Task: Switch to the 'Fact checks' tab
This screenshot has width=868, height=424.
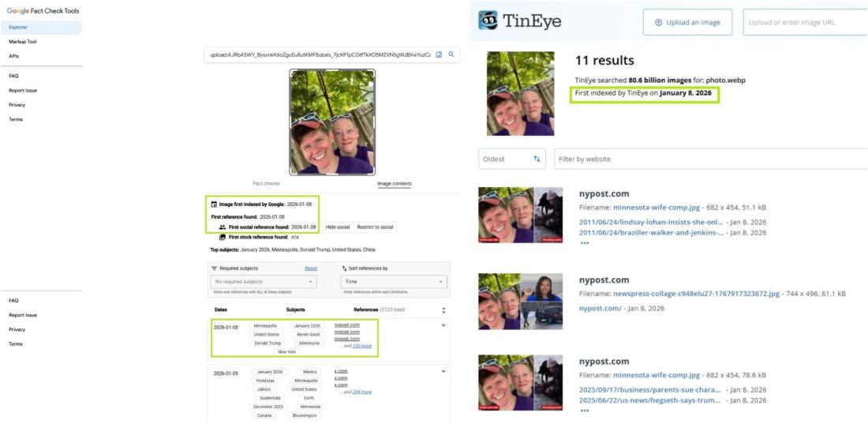Action: point(266,183)
